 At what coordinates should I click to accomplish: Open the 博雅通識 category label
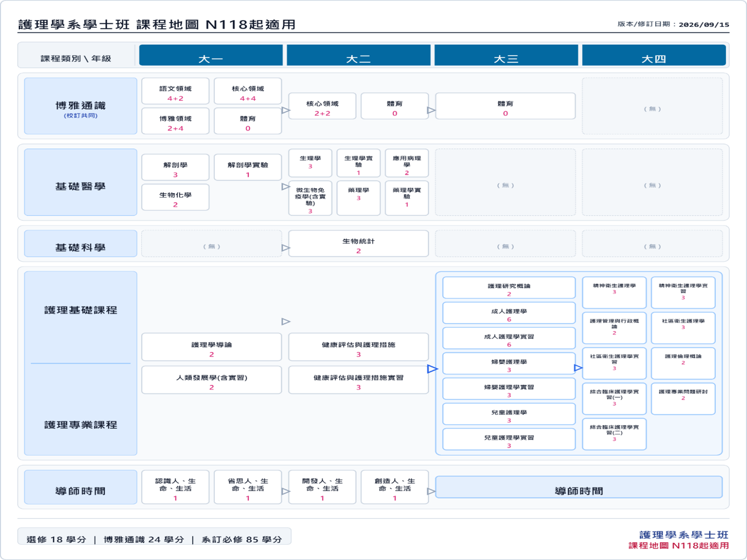80,106
